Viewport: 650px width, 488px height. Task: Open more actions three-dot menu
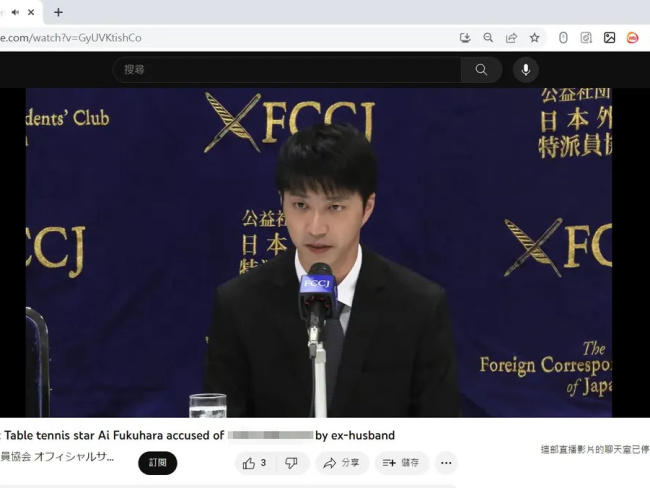point(446,463)
